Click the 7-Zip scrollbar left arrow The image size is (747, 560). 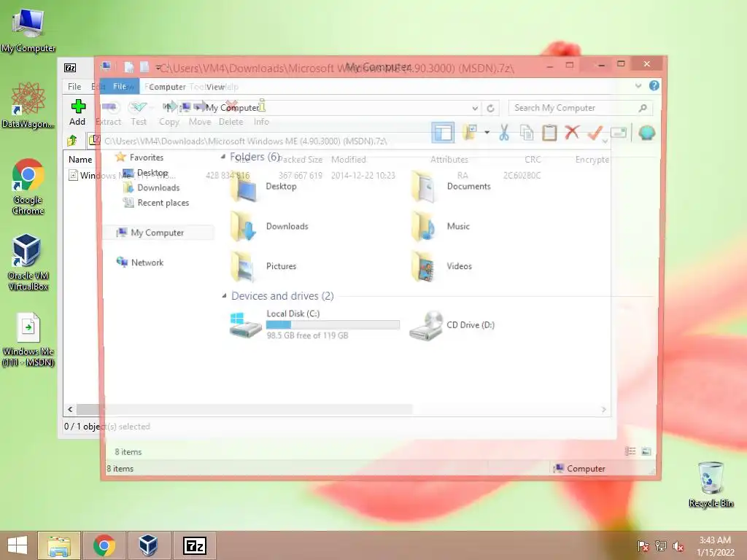(70, 409)
